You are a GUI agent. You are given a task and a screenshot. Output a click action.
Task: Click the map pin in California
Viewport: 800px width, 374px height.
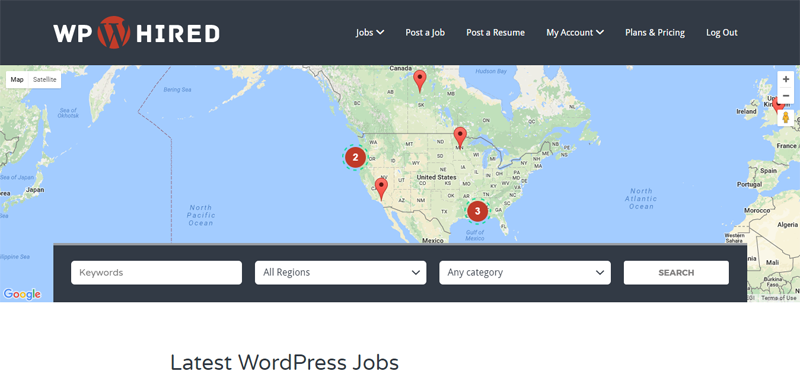pyautogui.click(x=381, y=189)
